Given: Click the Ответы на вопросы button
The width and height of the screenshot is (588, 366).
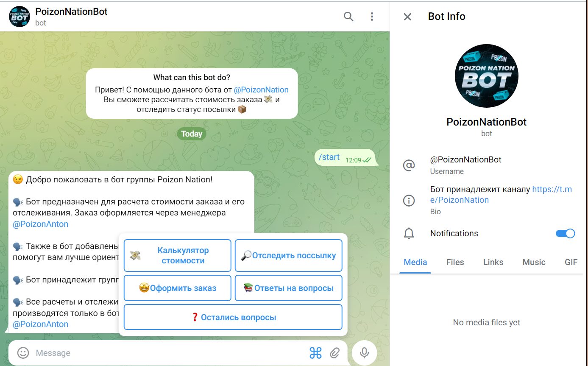Looking at the screenshot, I should tap(289, 288).
